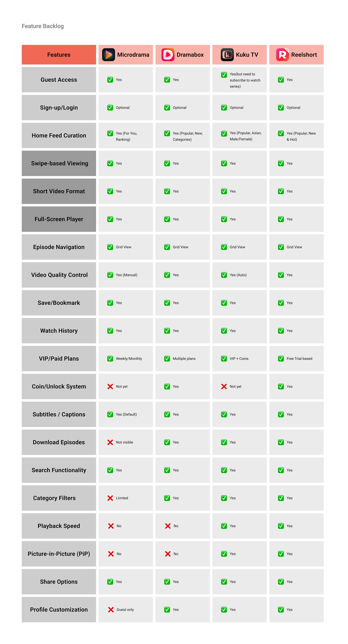Click Microdrama's red X for Coin/Unlock System
Viewport: 348px width, 644px height.
pyautogui.click(x=110, y=386)
